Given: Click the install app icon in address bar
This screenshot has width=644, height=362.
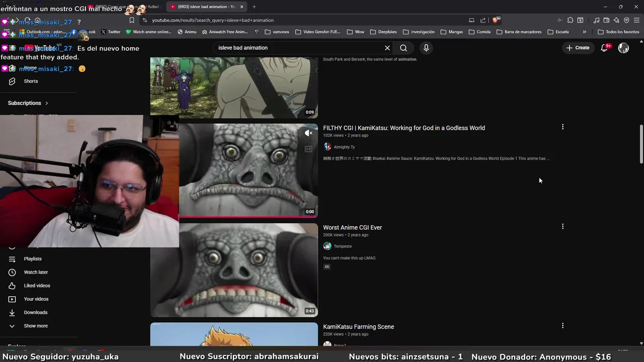Looking at the screenshot, I should click(471, 20).
